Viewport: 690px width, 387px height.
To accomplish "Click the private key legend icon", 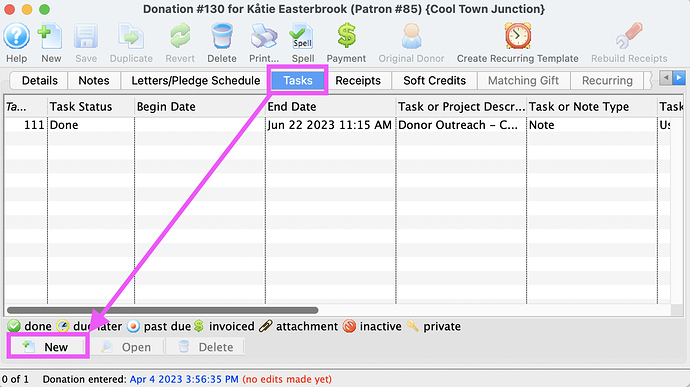I will [412, 326].
